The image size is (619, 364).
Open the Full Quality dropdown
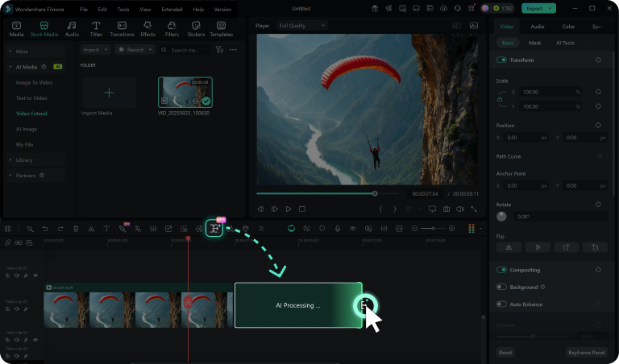coord(301,26)
